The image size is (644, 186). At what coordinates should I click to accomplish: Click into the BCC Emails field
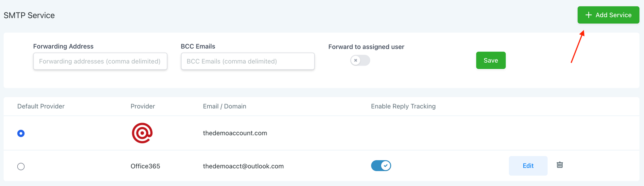(248, 61)
